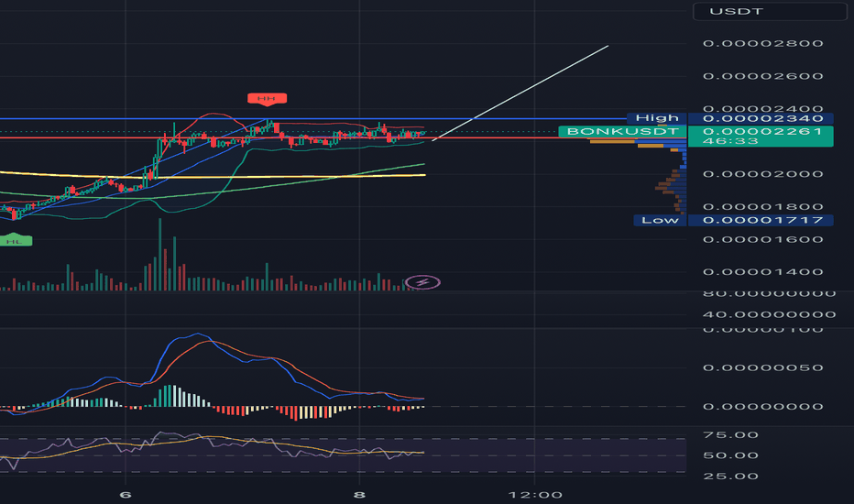Select the yellow moving average line
This screenshot has height=504, width=854.
tap(213, 175)
